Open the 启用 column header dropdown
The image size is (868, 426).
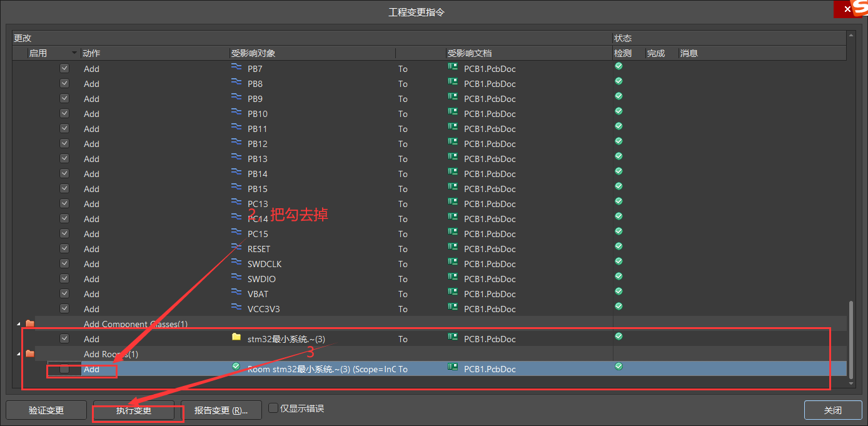tap(73, 53)
